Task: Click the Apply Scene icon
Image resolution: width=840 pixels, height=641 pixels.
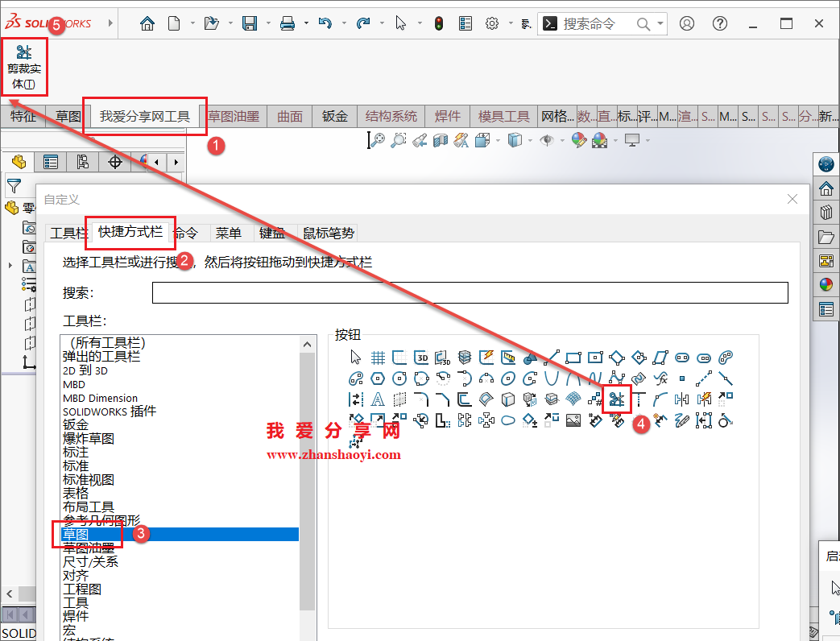Action: click(x=598, y=139)
